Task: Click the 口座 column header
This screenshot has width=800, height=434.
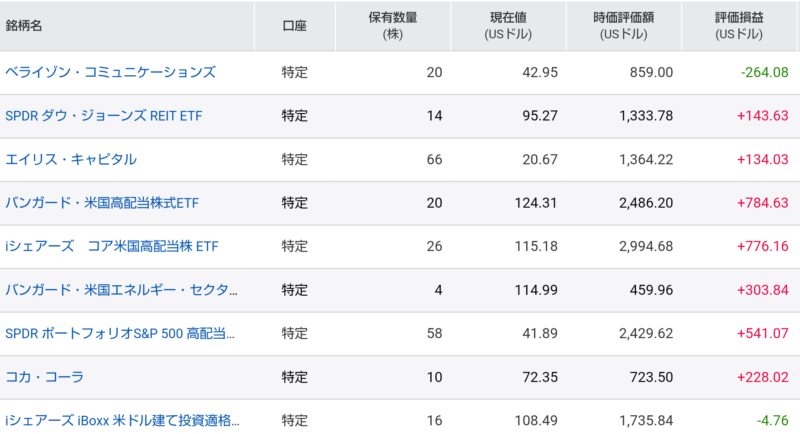Action: (x=294, y=25)
